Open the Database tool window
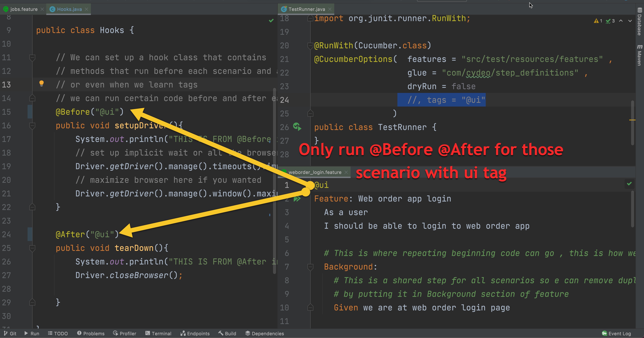The image size is (644, 338). coord(640,21)
